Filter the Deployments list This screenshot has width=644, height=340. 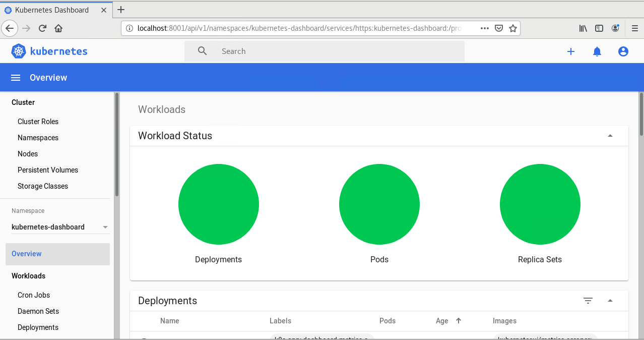588,301
